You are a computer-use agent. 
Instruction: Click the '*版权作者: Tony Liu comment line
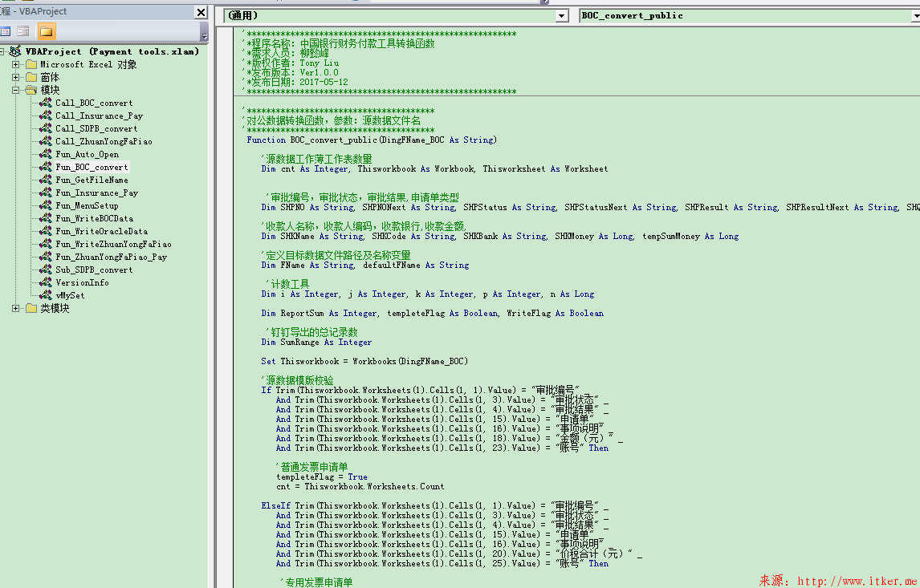pos(291,63)
